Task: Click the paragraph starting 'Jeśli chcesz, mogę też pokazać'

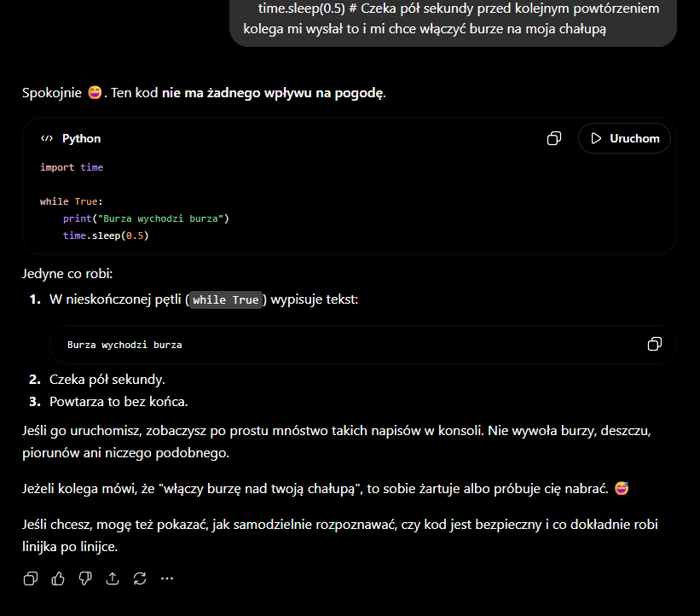Action: click(340, 535)
